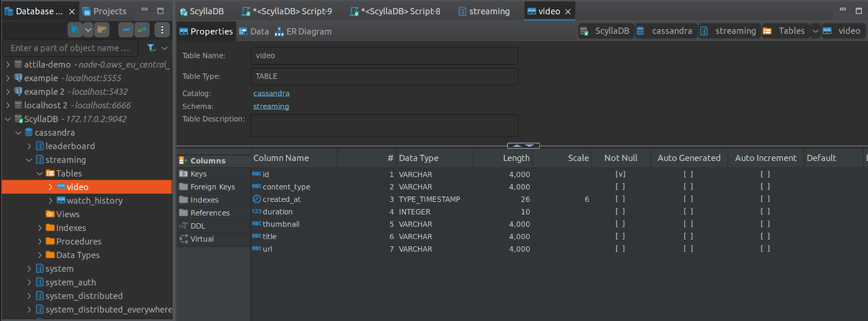Toggle Not Null checkbox for thumbnail
The image size is (868, 321).
[620, 224]
